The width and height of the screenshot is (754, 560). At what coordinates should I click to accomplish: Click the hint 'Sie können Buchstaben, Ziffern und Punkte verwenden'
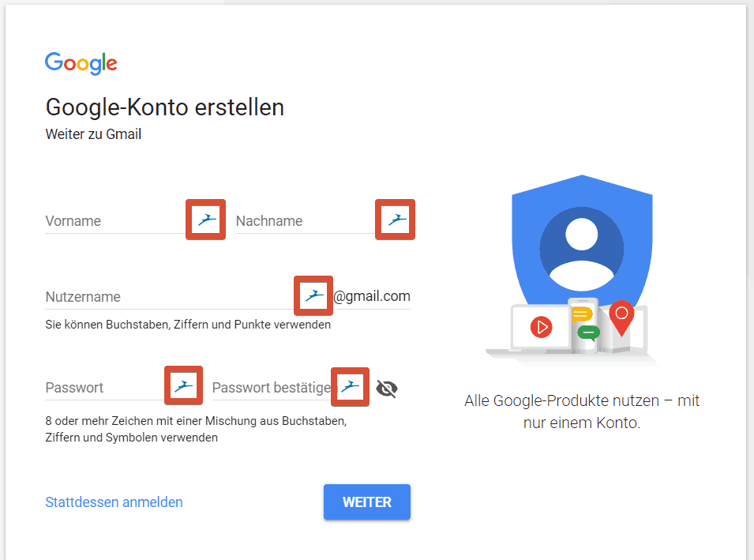pos(188,325)
